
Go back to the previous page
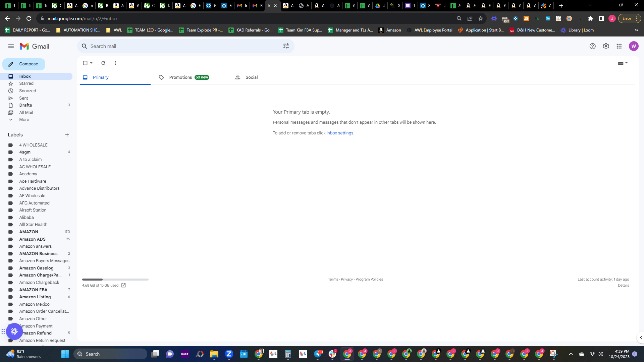pos(7,18)
